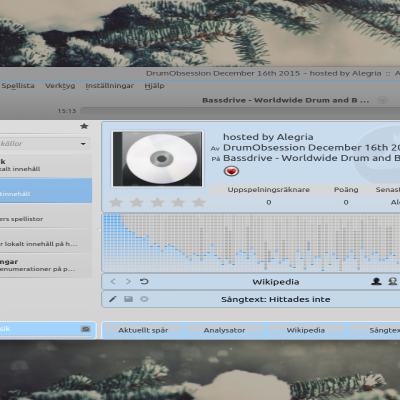This screenshot has width=400, height=400.
Task: Reload the Wikipedia applet page
Action: point(144,282)
